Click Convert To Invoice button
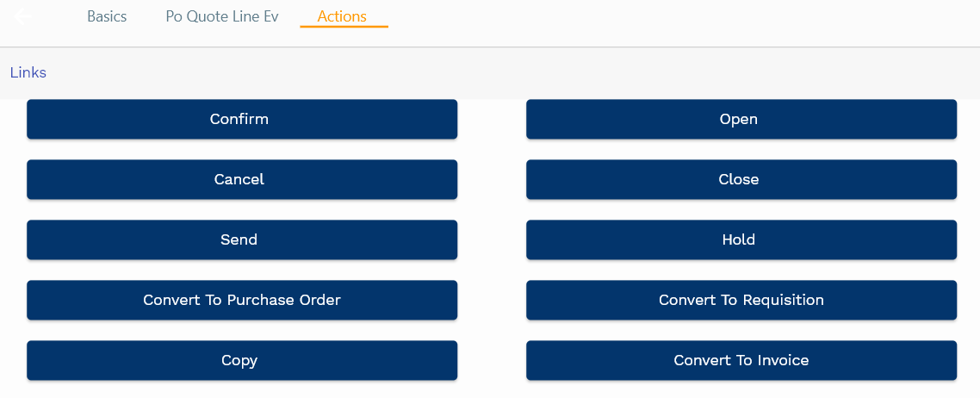980x398 pixels. click(x=741, y=360)
